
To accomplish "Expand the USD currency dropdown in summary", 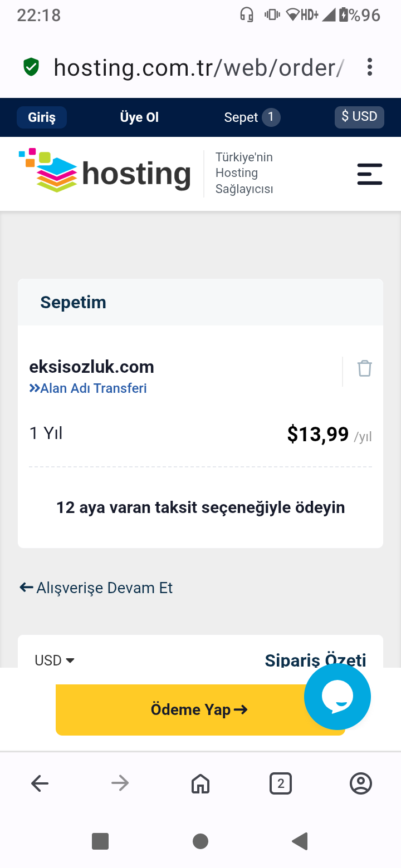I will [55, 660].
